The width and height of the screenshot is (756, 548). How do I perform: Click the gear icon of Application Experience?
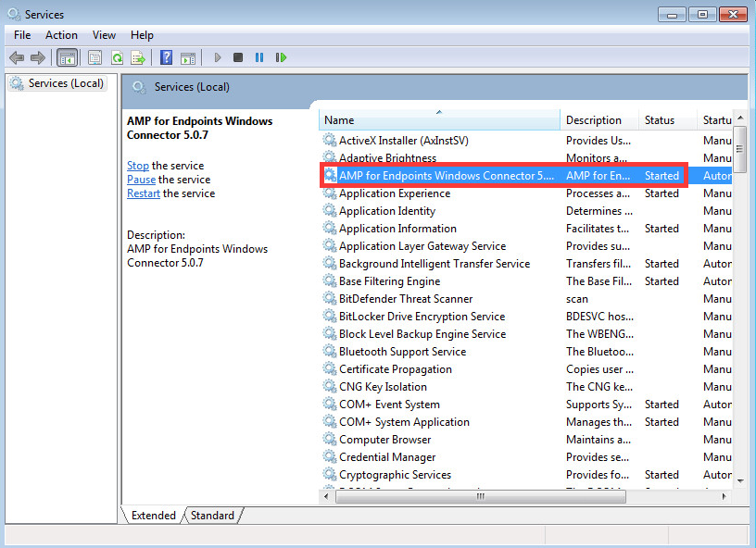click(x=330, y=193)
